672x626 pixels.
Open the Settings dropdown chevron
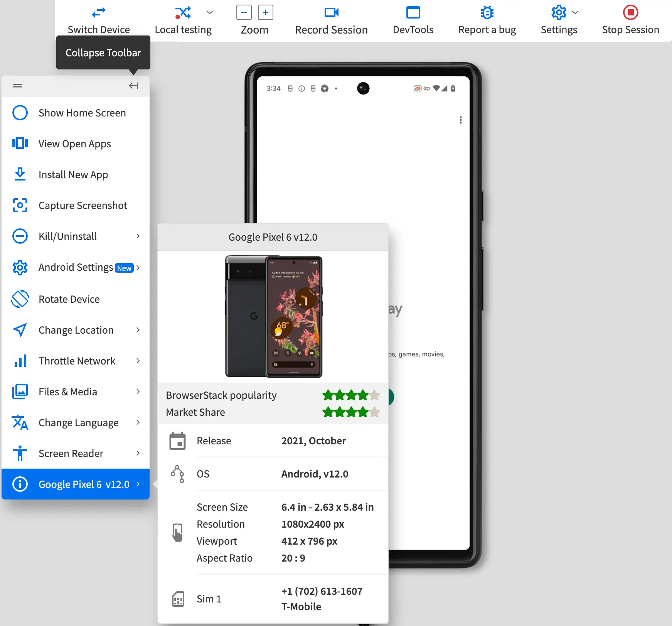[575, 13]
